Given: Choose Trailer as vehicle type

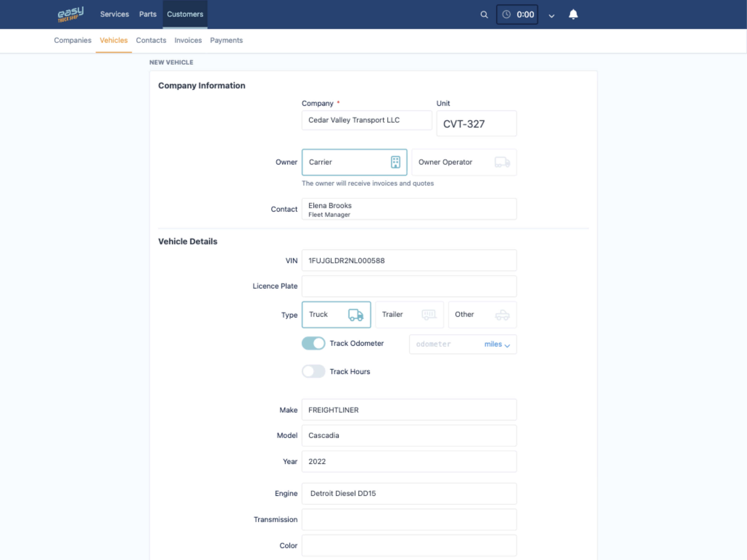Looking at the screenshot, I should [x=409, y=314].
